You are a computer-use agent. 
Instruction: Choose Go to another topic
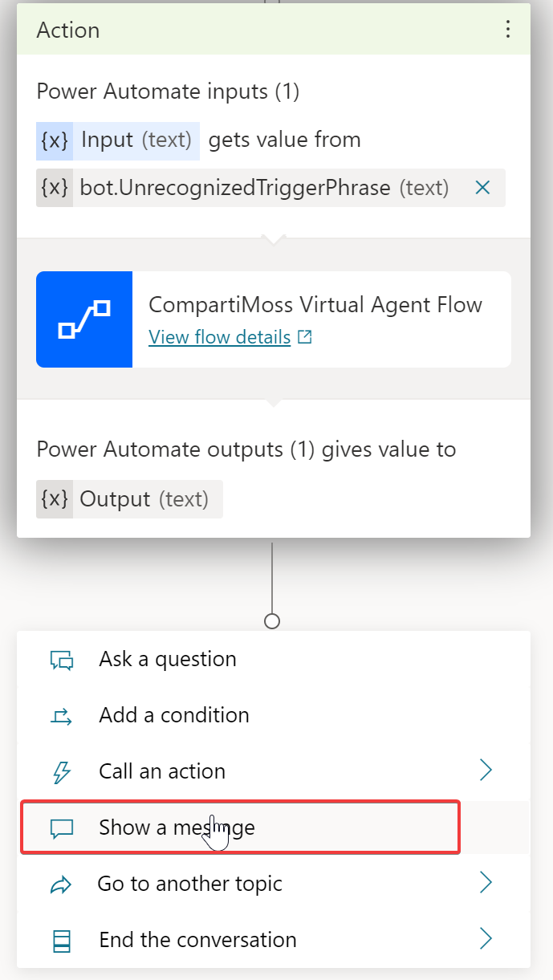(189, 884)
